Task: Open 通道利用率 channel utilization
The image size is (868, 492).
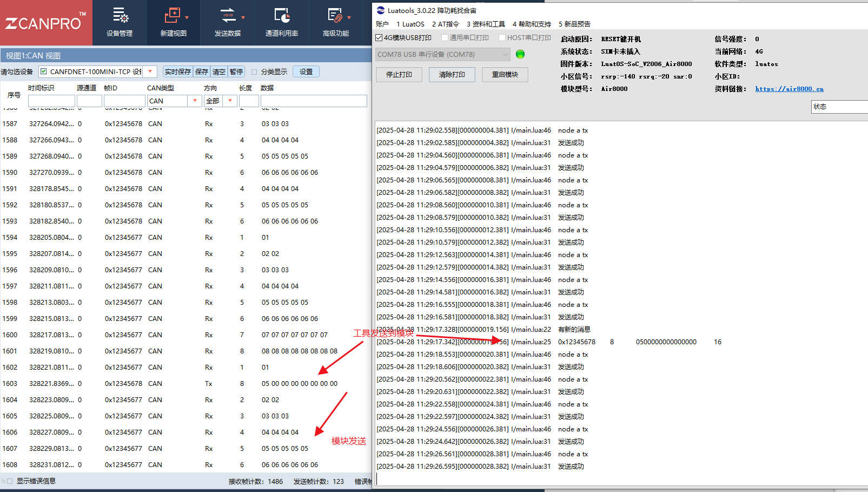Action: (x=282, y=22)
